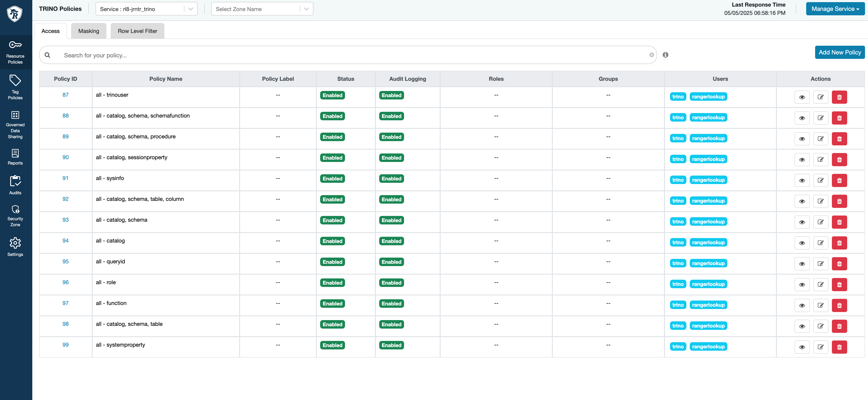Expand the Select Zone Name dropdown
Image resolution: width=868 pixels, height=400 pixels.
tap(262, 9)
